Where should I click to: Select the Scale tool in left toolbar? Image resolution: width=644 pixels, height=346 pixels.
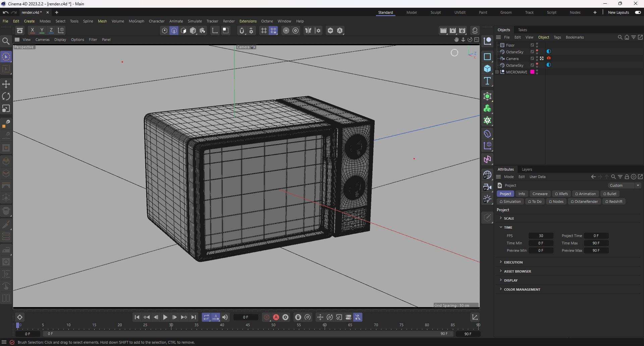(6, 108)
